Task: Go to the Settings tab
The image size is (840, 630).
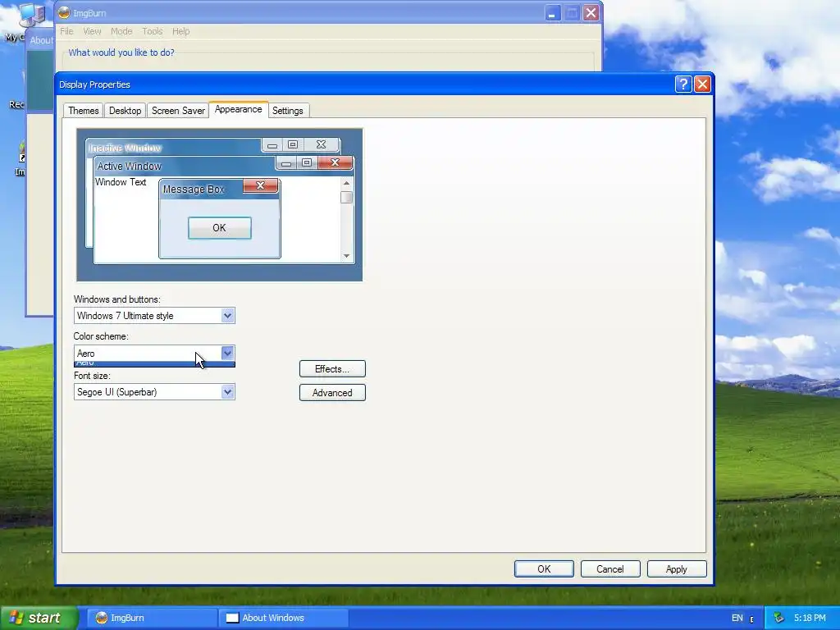Action: click(x=288, y=111)
